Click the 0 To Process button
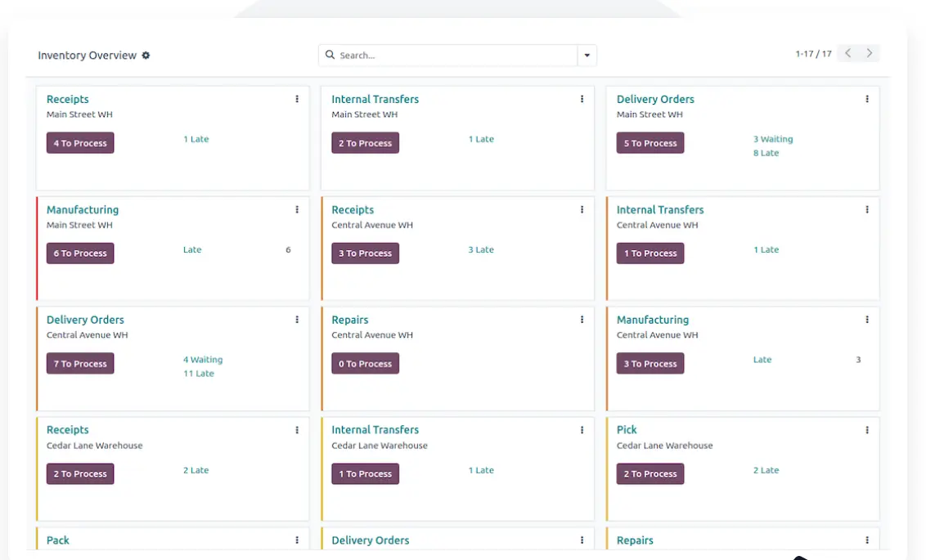 tap(365, 364)
